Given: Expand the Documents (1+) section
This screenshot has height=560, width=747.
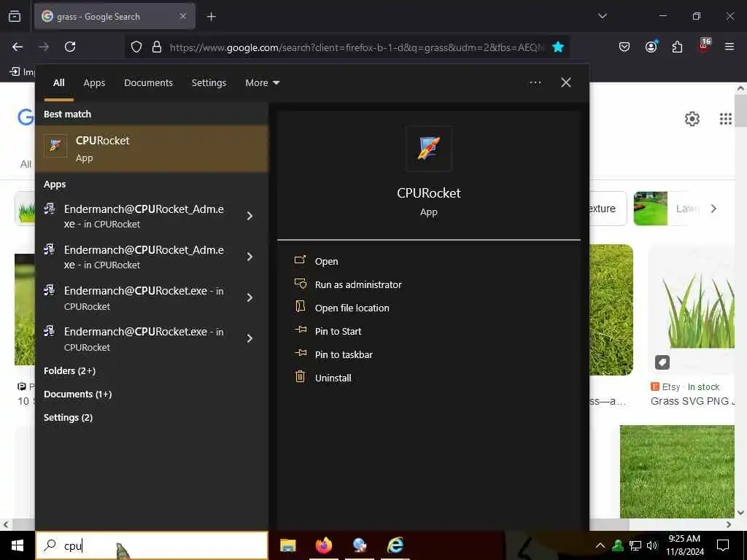Looking at the screenshot, I should [x=77, y=394].
